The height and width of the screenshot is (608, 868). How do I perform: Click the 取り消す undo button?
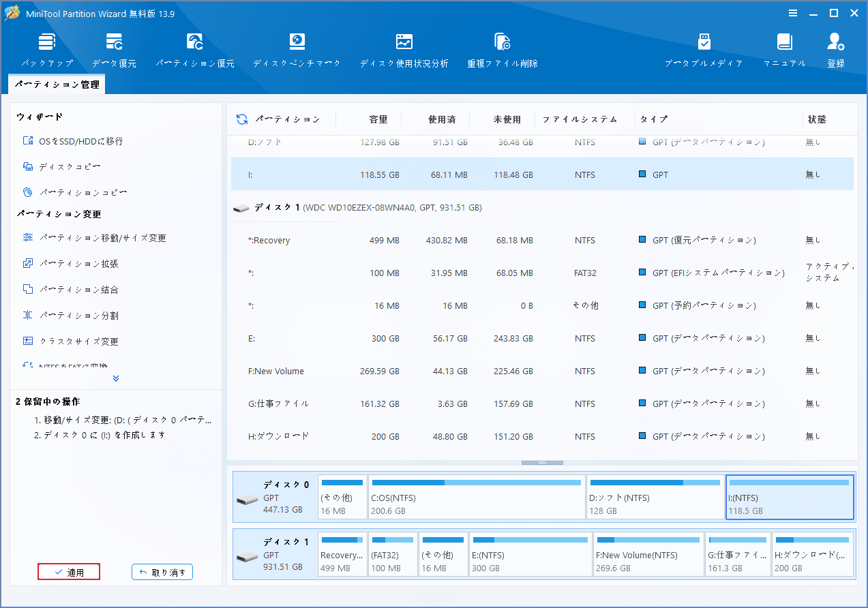(x=162, y=573)
